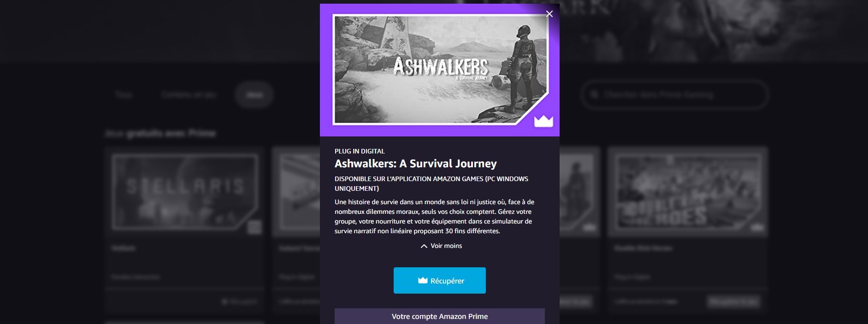Open the Ashwalkers cover artwork
The width and height of the screenshot is (868, 324).
[439, 70]
